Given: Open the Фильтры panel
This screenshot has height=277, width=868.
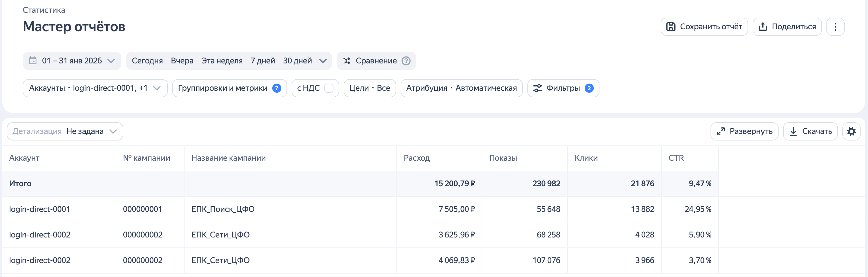Looking at the screenshot, I should click(x=563, y=88).
